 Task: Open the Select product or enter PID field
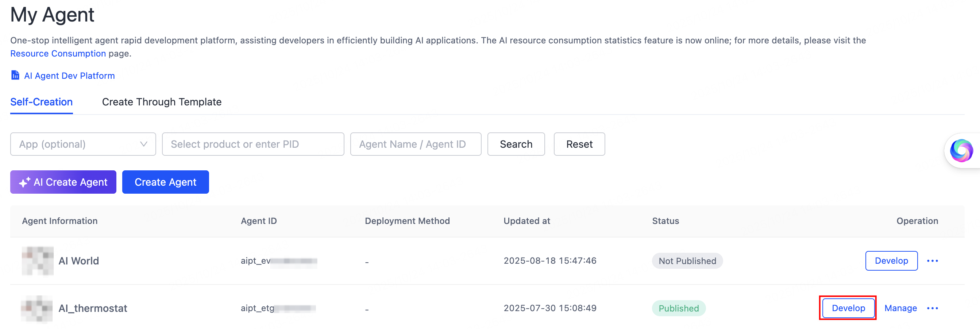click(252, 144)
